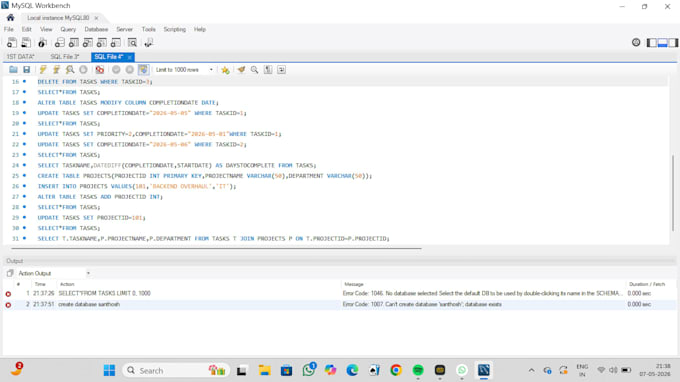680x382 pixels.
Task: Save current statement as a snippet
Action: (x=225, y=69)
